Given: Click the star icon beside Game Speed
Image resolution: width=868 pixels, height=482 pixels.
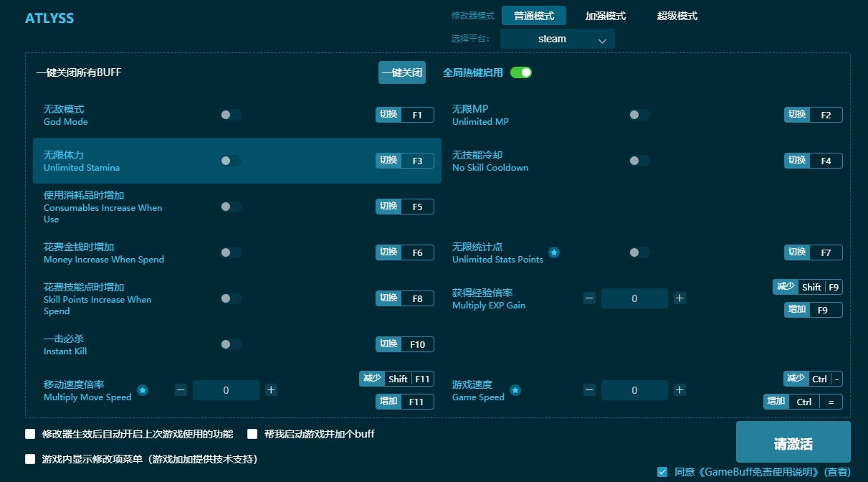Looking at the screenshot, I should [x=517, y=392].
